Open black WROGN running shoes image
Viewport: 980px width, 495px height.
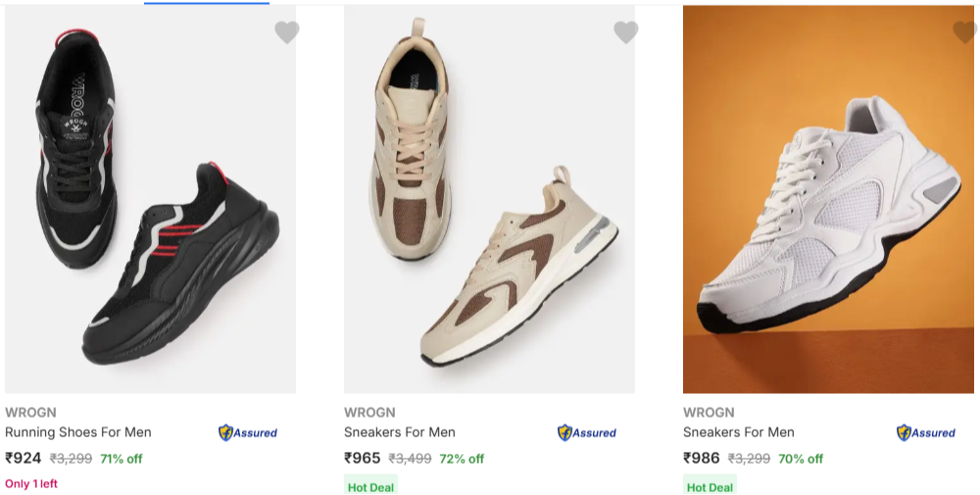pyautogui.click(x=151, y=199)
